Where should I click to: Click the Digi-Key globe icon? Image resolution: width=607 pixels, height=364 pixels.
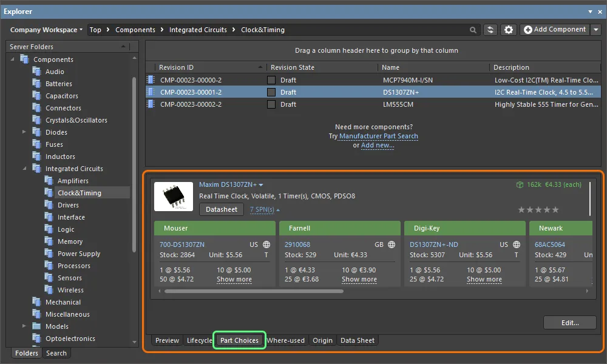click(x=517, y=244)
